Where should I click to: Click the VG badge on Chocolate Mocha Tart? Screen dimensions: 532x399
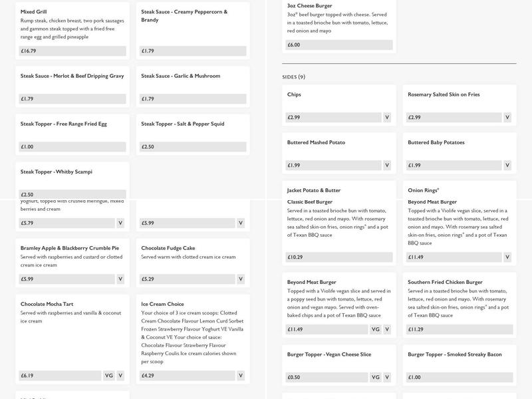click(109, 376)
